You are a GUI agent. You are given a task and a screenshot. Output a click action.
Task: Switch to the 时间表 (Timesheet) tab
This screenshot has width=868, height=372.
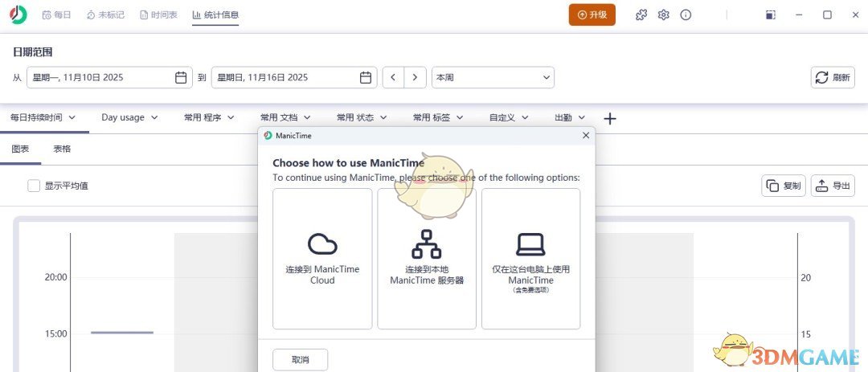(x=158, y=15)
